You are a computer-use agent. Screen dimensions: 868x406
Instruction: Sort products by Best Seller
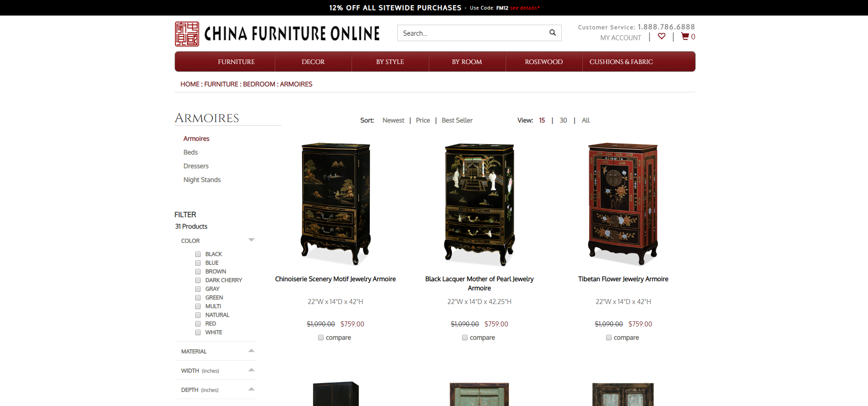(457, 120)
